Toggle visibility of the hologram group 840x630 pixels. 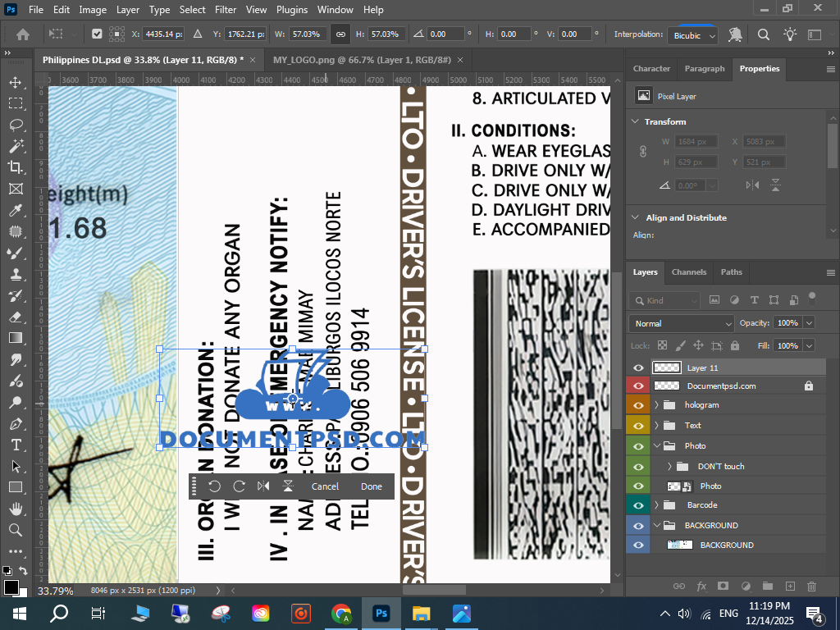click(638, 405)
